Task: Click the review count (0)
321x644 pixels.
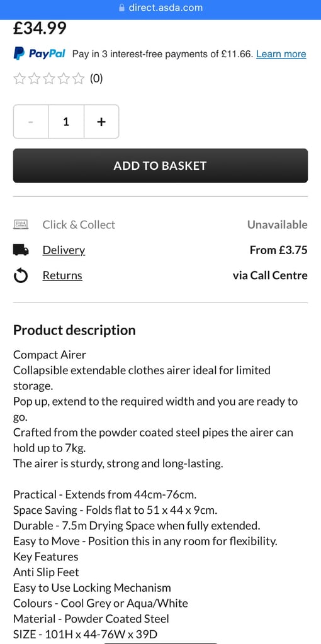Action: click(96, 78)
